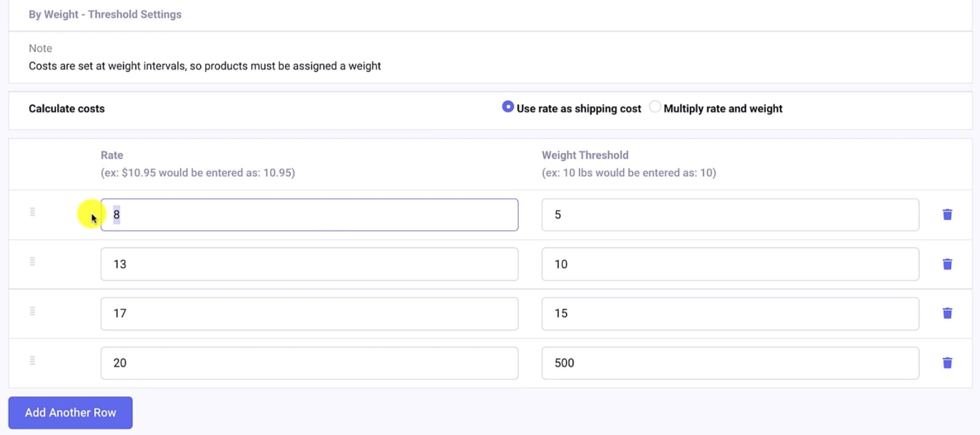Click the Weight Threshold column header
980x435 pixels.
coord(585,155)
